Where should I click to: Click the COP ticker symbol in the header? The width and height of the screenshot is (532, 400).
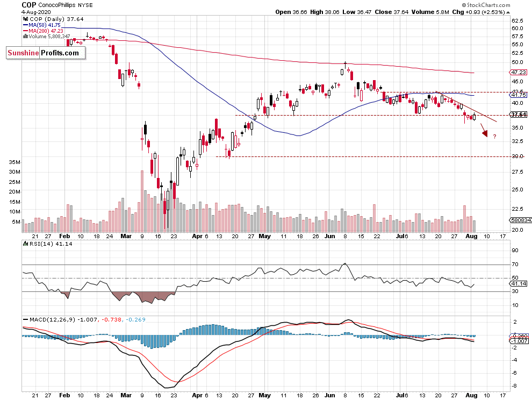(x=29, y=5)
